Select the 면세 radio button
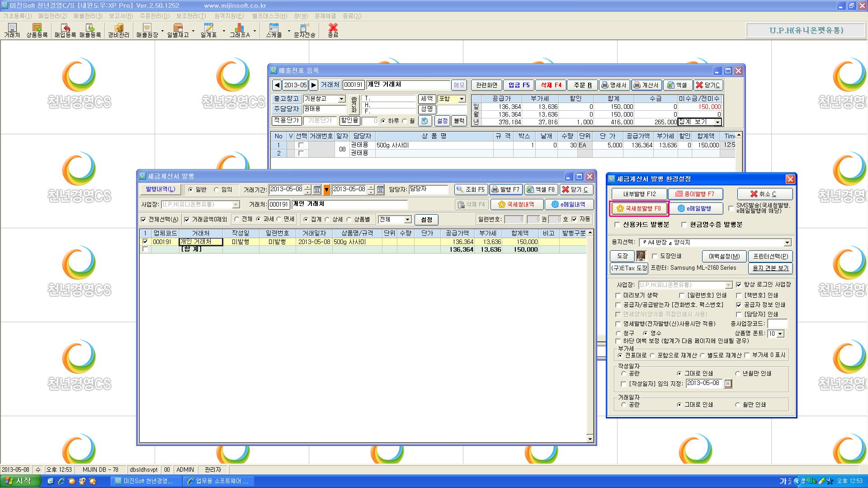Screen dimensions: 868x488 [x=279, y=219]
